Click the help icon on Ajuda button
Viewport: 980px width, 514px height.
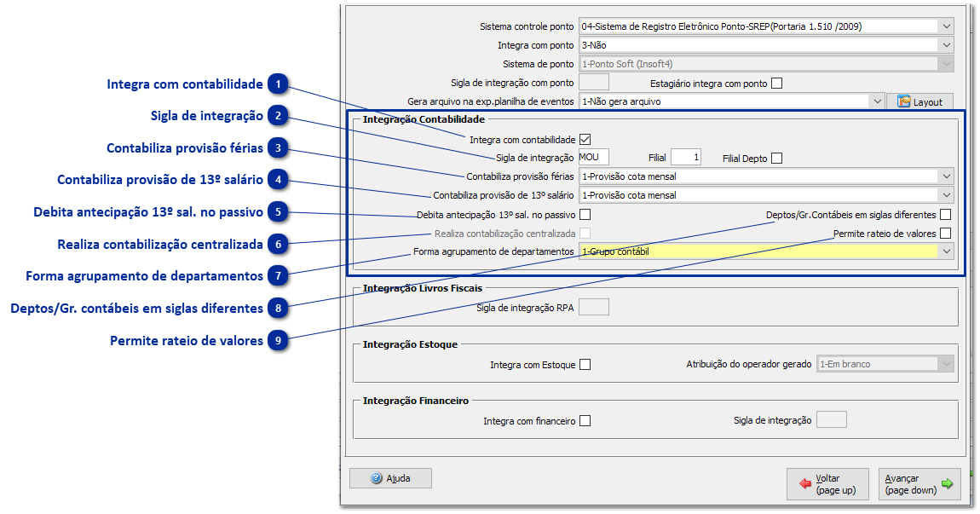377,478
